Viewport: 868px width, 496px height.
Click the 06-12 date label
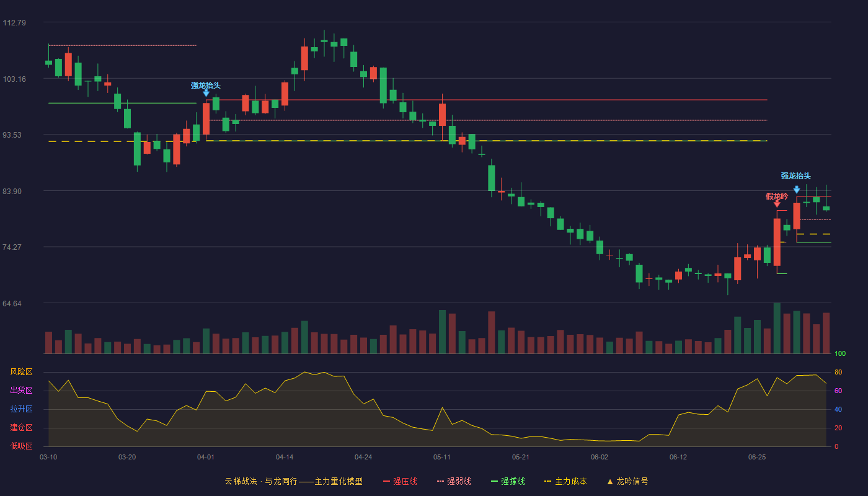678,457
